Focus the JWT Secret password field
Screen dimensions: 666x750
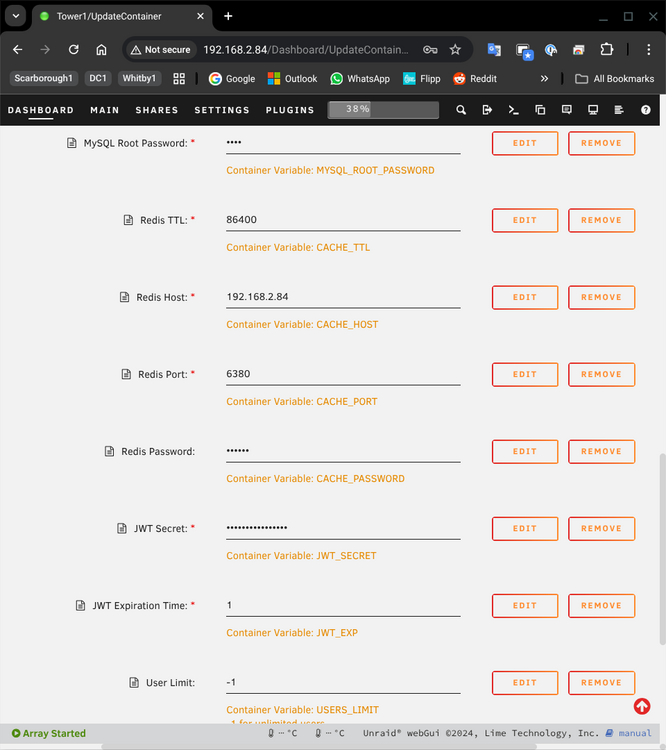click(343, 528)
